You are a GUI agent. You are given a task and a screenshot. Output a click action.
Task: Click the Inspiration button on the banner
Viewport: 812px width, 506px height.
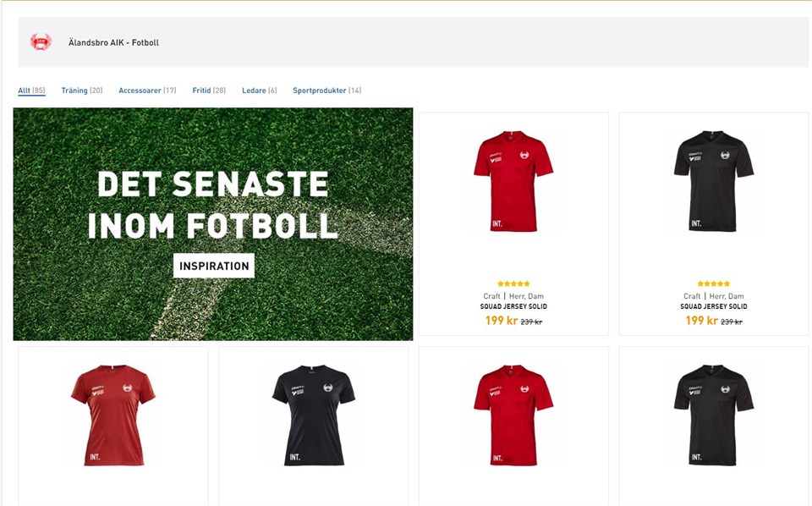tap(214, 266)
